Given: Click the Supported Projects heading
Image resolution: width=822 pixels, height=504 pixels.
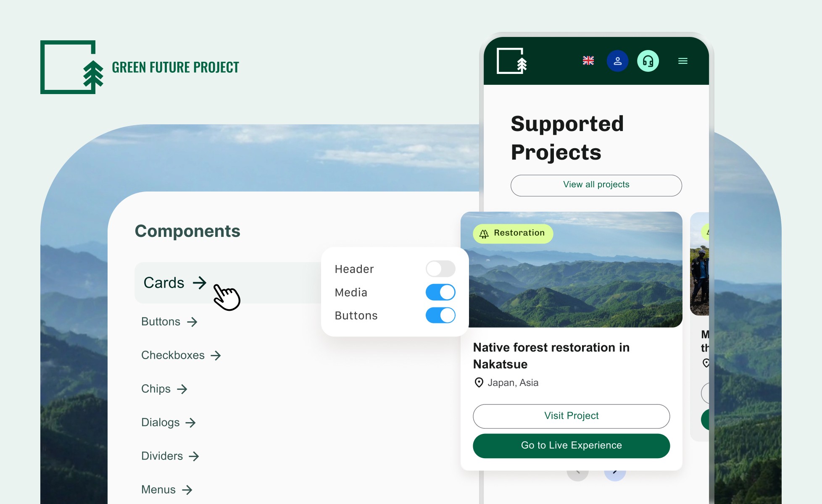Looking at the screenshot, I should coord(567,138).
